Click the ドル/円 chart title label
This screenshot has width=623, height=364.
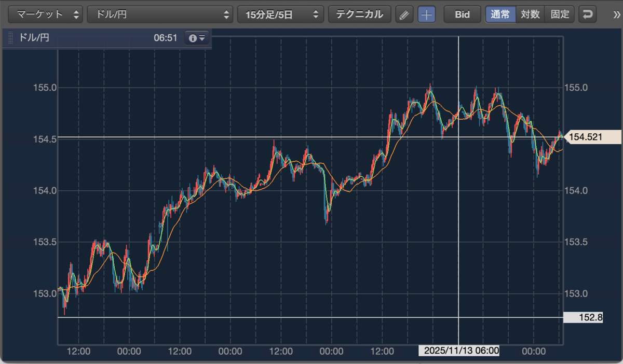(x=34, y=38)
